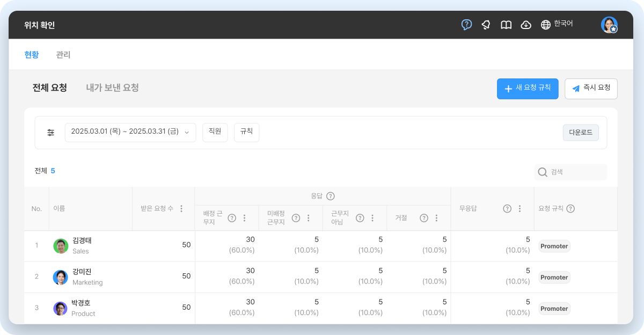Viewport: 644px width, 335px height.
Task: Click the help icon for 배정 근무지
Action: [232, 218]
